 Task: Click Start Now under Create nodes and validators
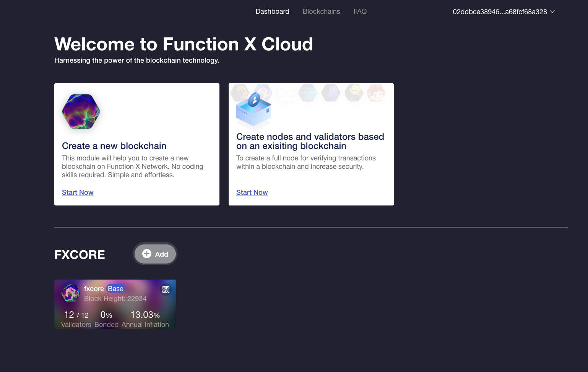tap(252, 192)
